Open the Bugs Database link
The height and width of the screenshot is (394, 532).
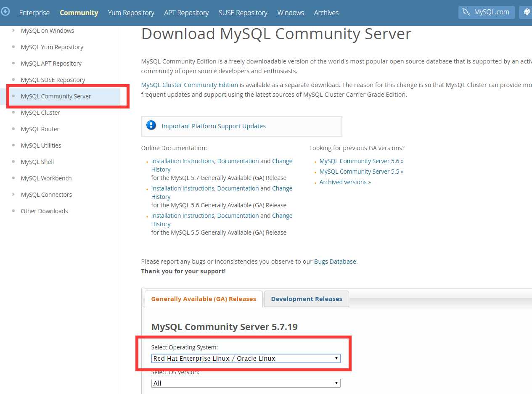335,262
